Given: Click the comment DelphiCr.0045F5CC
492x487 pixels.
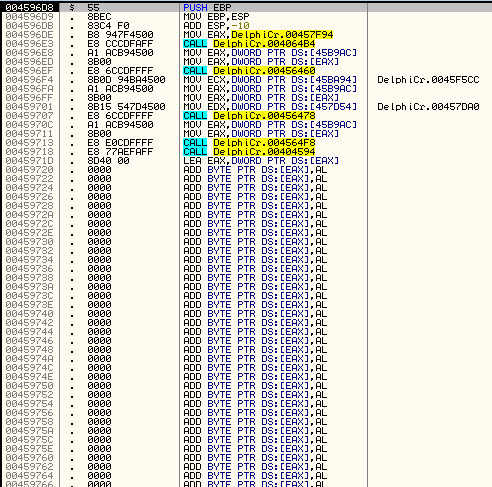Looking at the screenshot, I should [428, 80].
